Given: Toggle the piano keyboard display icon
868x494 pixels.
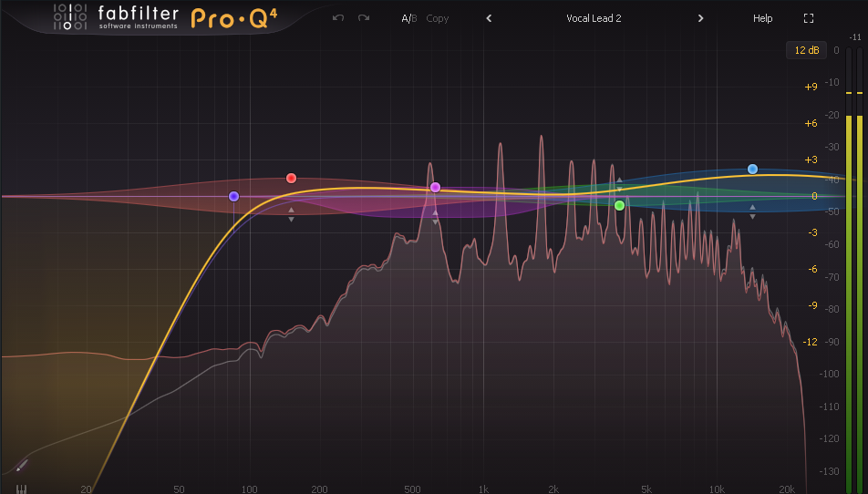Looking at the screenshot, I should point(21,489).
